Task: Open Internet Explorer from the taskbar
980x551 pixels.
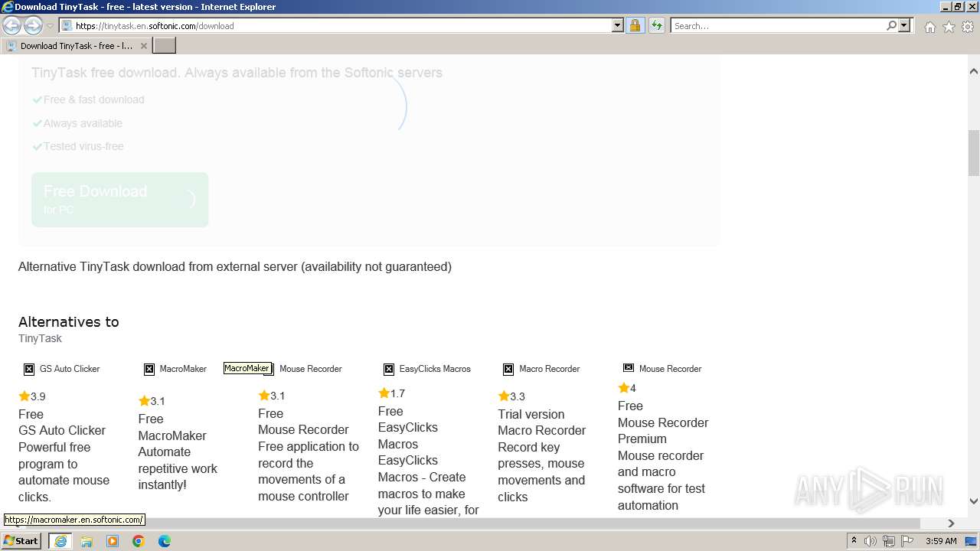Action: (x=60, y=541)
